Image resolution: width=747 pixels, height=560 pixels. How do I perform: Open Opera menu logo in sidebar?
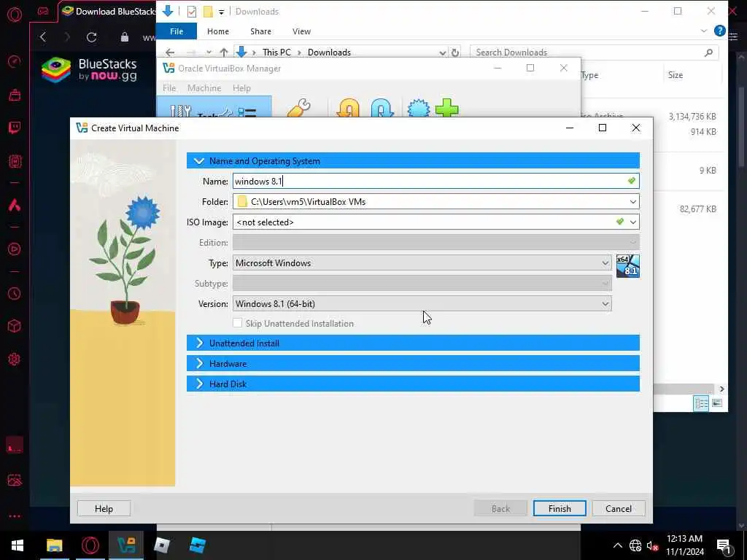point(15,15)
